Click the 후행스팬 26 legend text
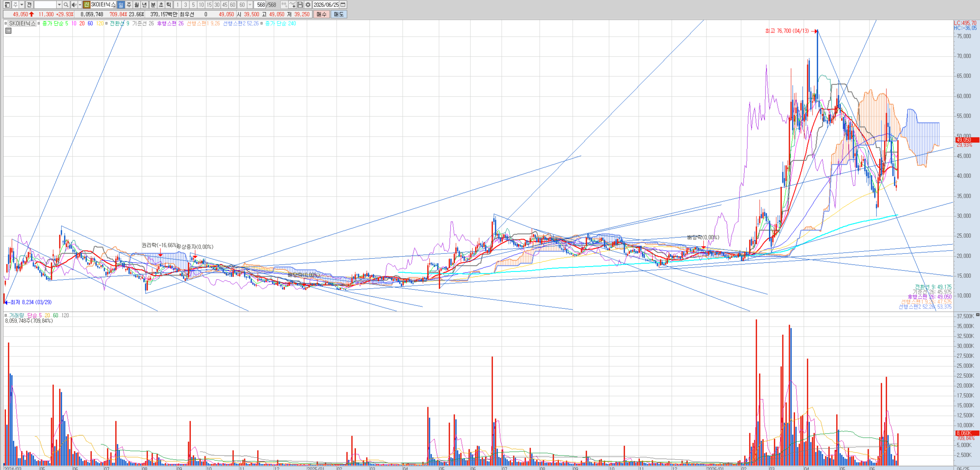 tap(170, 23)
